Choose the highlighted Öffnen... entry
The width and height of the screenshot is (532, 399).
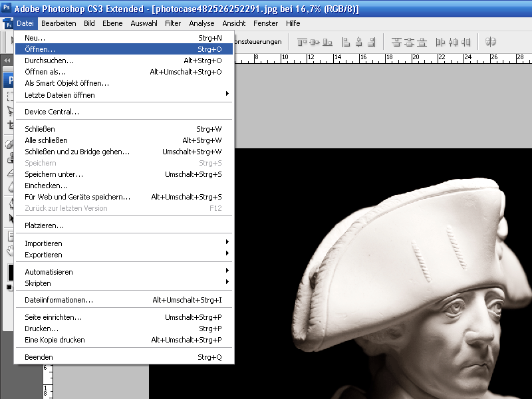(x=124, y=49)
